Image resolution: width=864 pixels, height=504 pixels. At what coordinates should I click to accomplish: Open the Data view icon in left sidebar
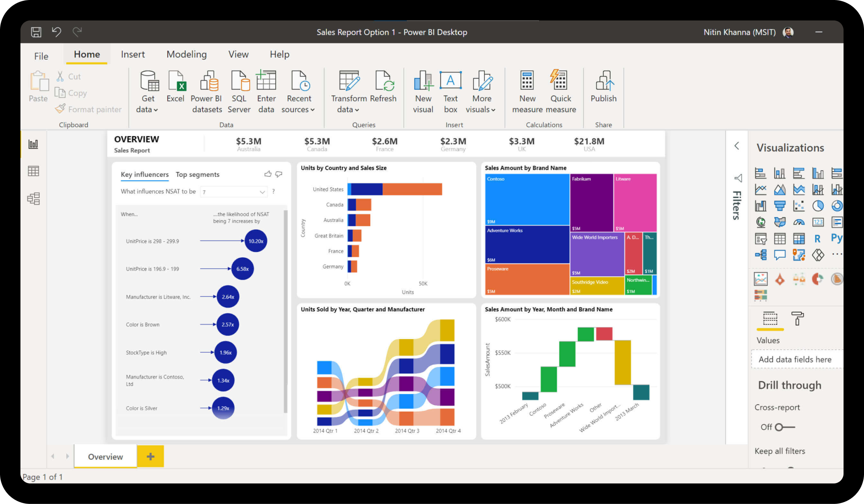(33, 171)
